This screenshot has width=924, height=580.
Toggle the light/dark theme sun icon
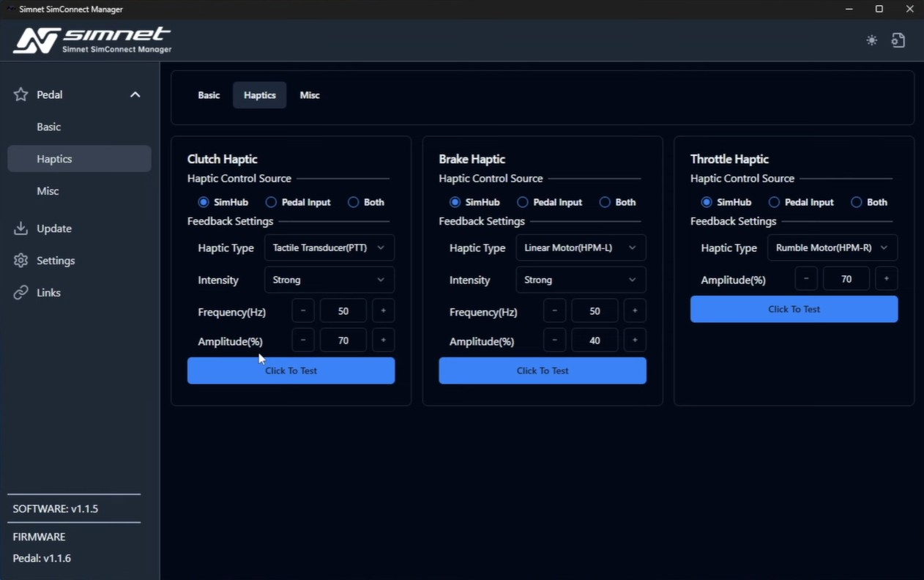coord(871,40)
